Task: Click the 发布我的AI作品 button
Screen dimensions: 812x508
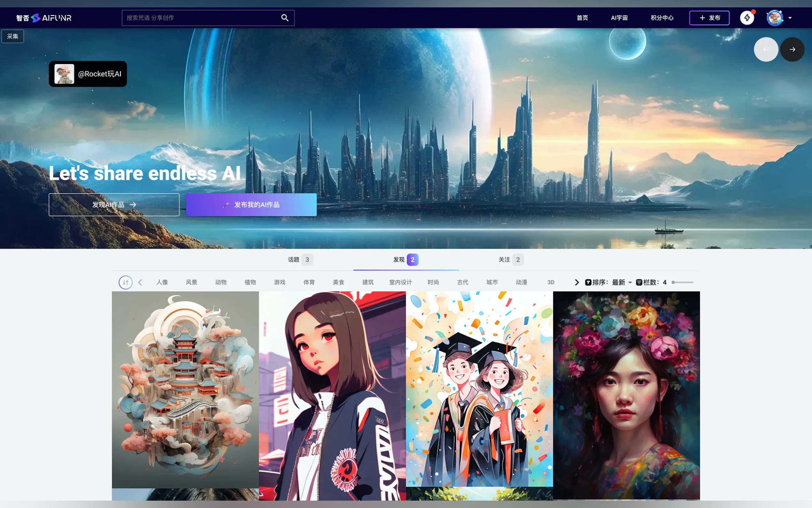Action: pyautogui.click(x=251, y=205)
